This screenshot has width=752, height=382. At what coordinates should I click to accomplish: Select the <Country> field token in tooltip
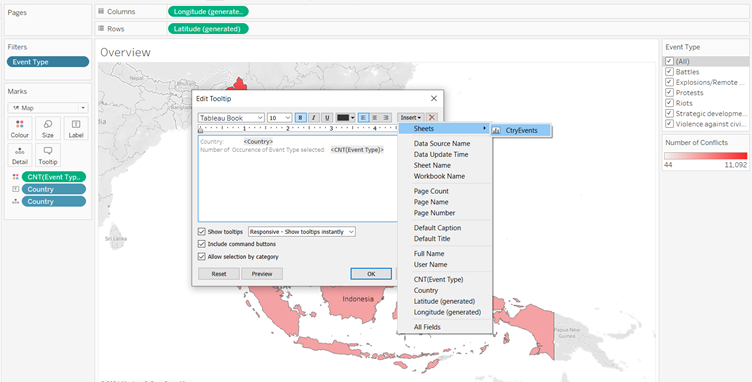coord(258,142)
